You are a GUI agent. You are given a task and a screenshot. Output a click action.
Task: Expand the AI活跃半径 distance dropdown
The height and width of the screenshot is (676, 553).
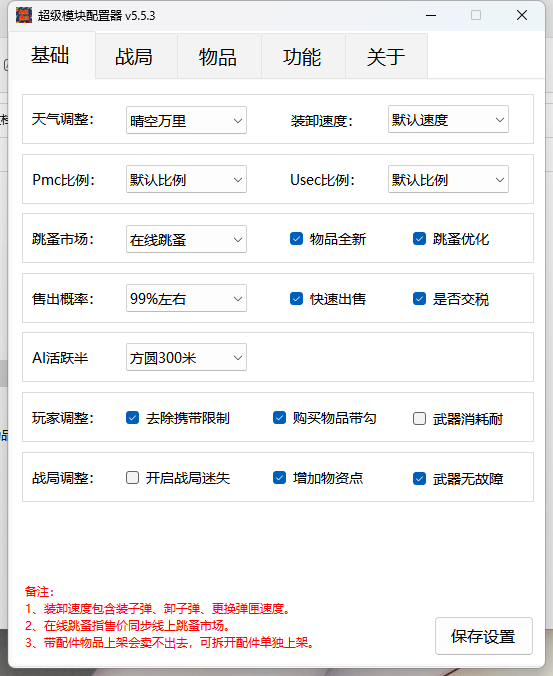tap(186, 357)
